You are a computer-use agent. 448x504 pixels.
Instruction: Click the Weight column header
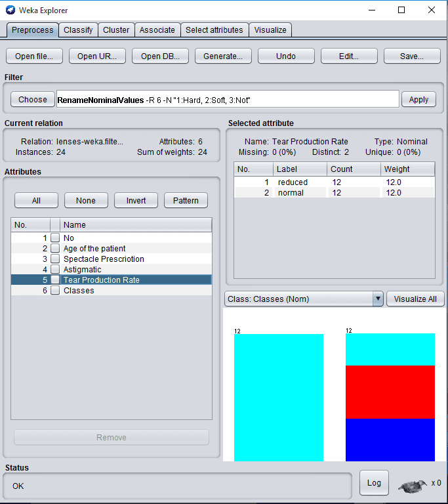tap(407, 169)
